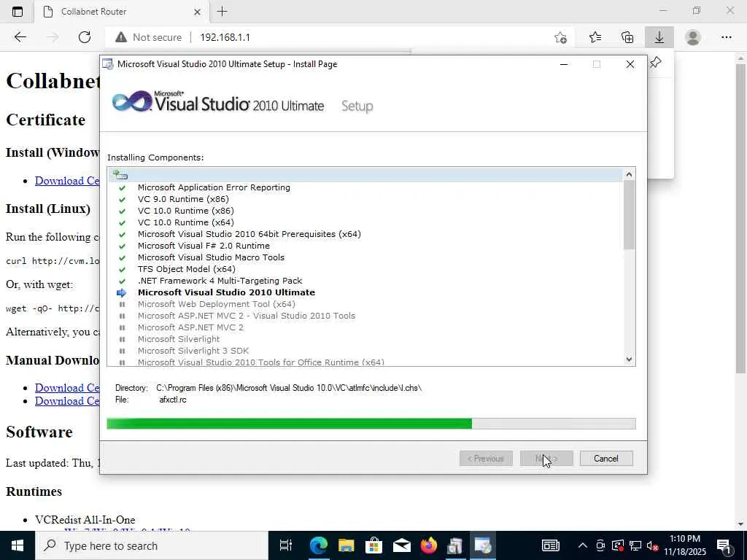Click the Edge back navigation arrow
747x560 pixels.
[20, 37]
